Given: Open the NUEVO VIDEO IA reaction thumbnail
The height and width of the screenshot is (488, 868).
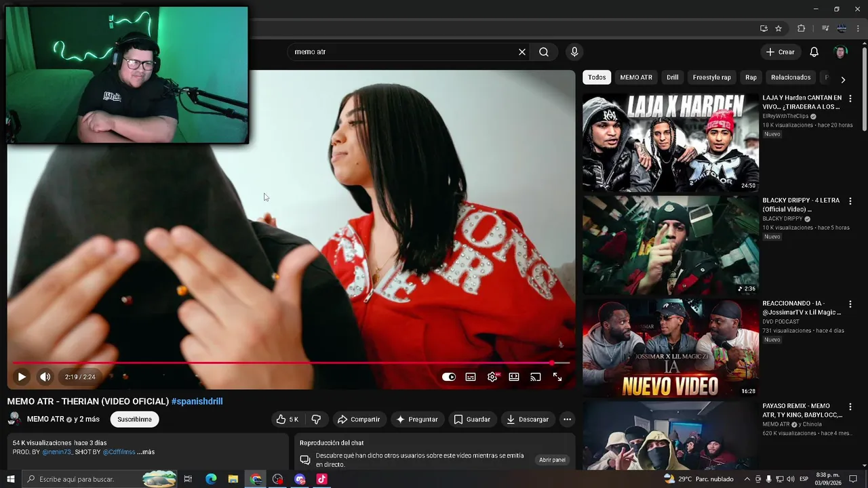Looking at the screenshot, I should (671, 348).
